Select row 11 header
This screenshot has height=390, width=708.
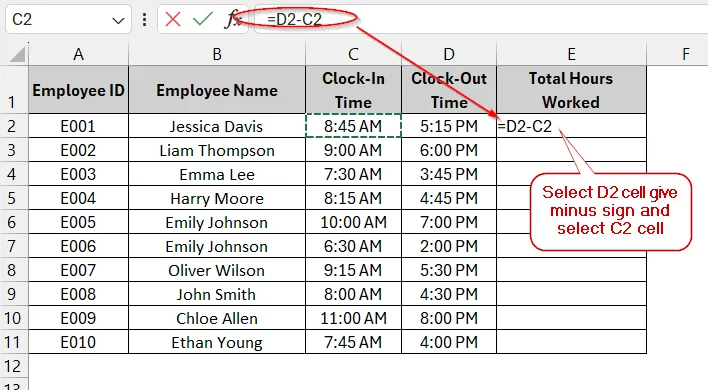14,342
